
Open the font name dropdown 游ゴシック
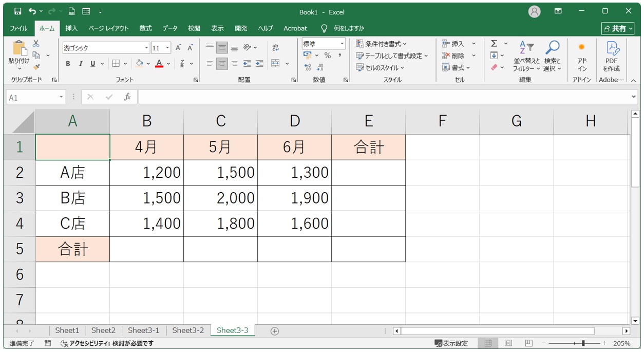point(146,48)
